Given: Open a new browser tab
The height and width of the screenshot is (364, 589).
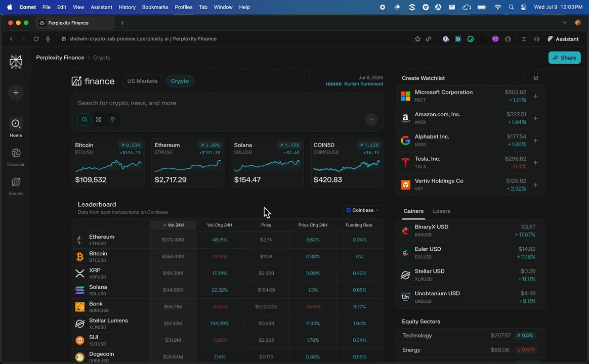Looking at the screenshot, I should [122, 23].
